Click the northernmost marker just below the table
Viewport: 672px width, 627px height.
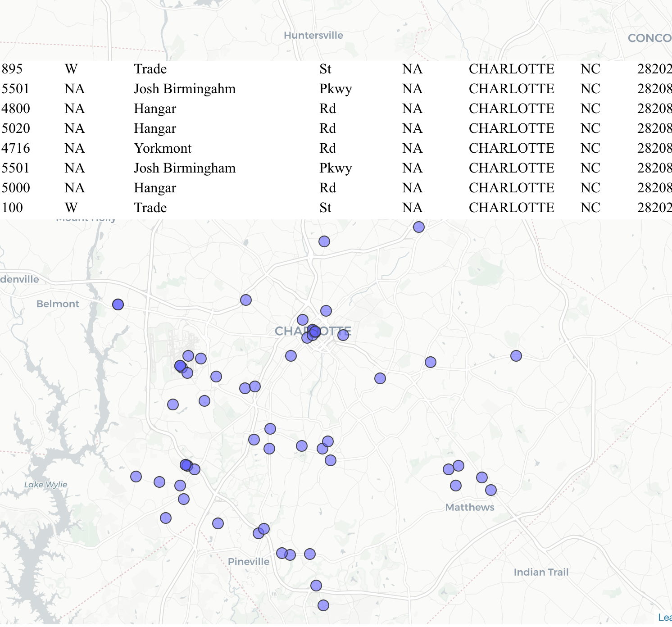[419, 227]
